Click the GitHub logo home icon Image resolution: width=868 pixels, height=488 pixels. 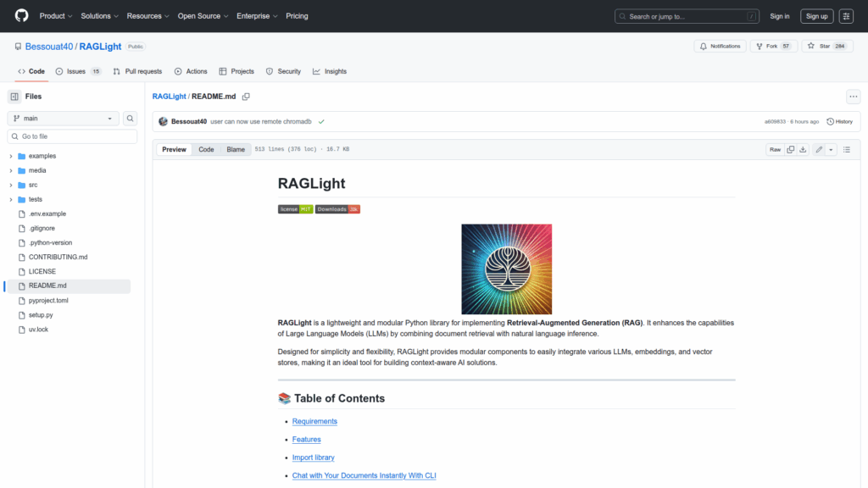[x=21, y=16]
